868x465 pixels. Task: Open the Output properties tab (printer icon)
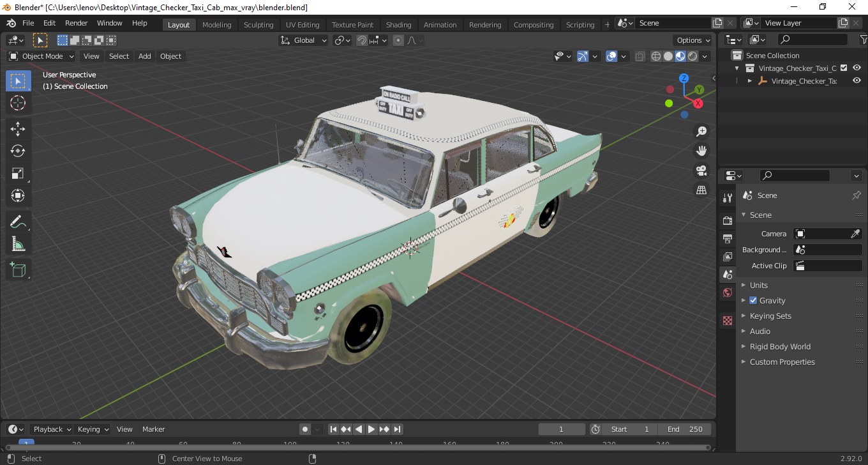tap(728, 238)
